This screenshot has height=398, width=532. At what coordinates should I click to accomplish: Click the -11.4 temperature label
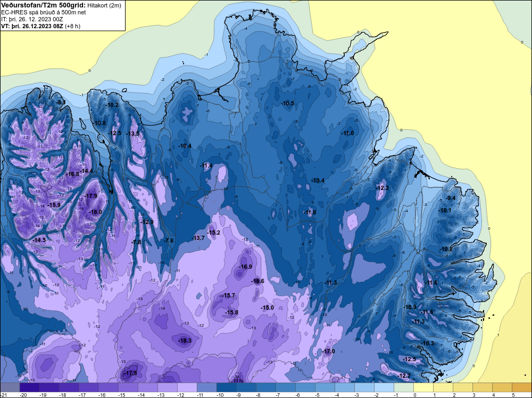(x=206, y=165)
